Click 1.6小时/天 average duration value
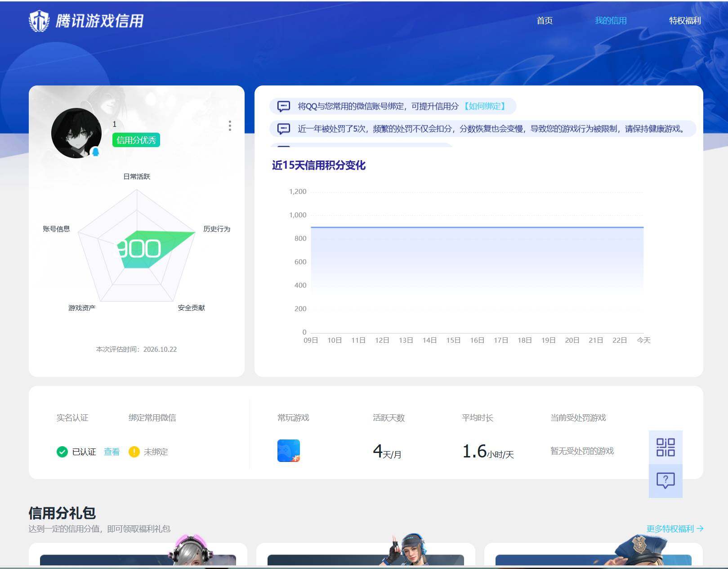728x569 pixels. [x=488, y=451]
